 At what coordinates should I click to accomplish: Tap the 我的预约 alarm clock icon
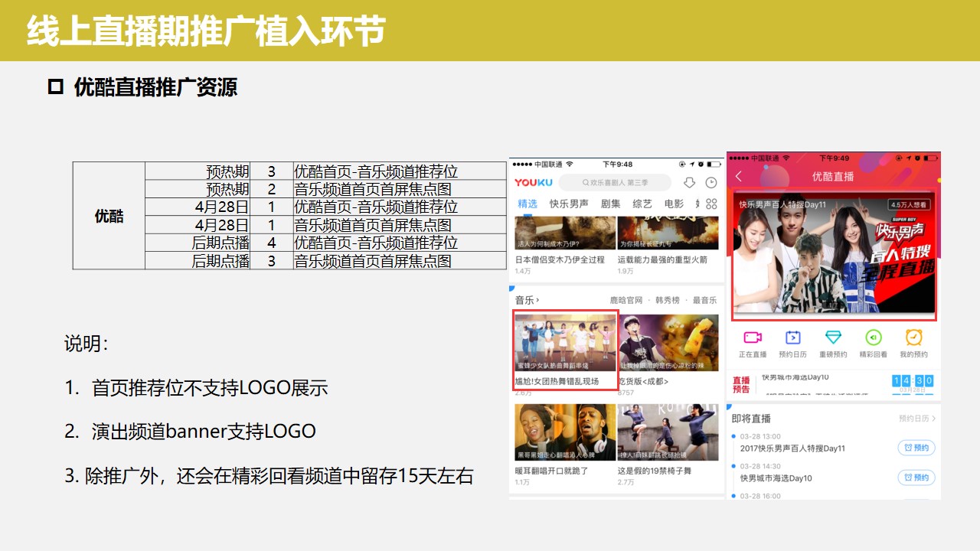(x=913, y=337)
